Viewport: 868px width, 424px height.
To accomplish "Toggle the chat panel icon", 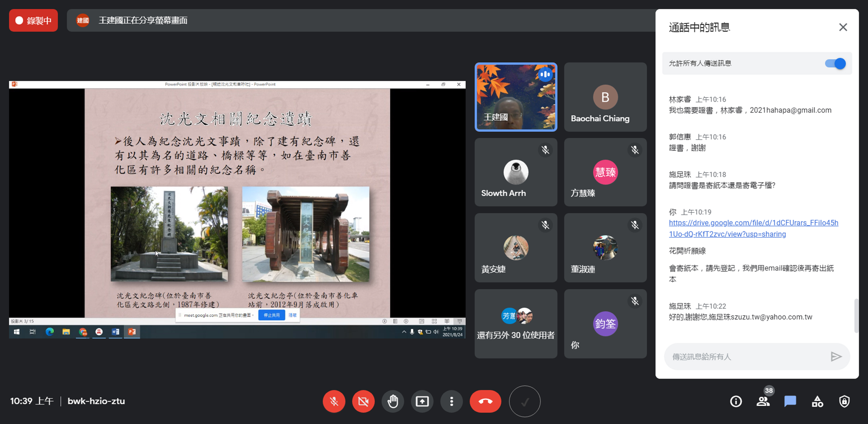I will (790, 401).
